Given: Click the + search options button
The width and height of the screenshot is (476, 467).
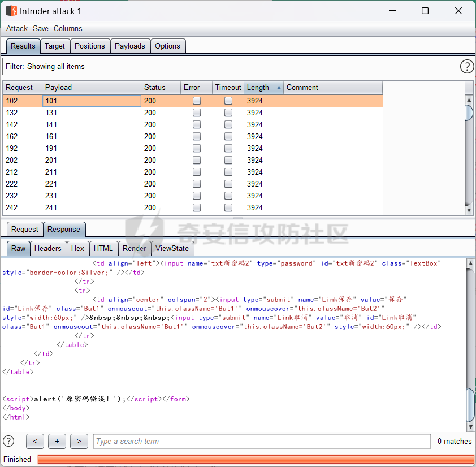Looking at the screenshot, I should coord(57,441).
